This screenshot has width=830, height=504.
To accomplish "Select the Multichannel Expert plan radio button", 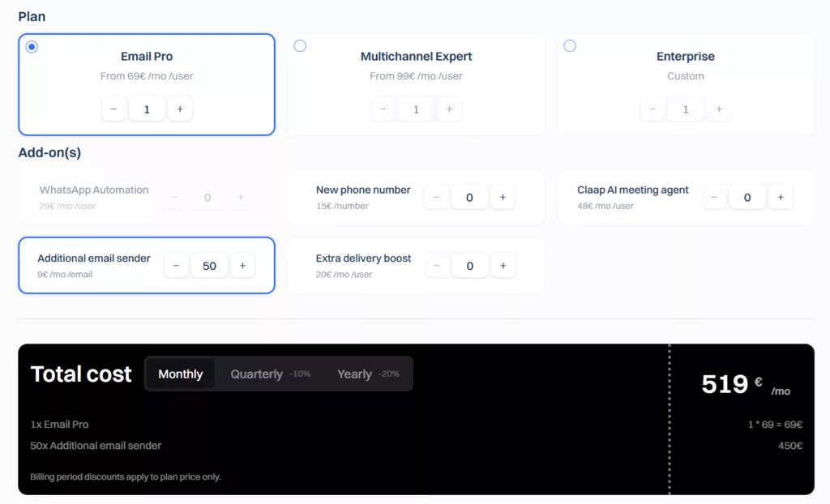I will coord(300,46).
